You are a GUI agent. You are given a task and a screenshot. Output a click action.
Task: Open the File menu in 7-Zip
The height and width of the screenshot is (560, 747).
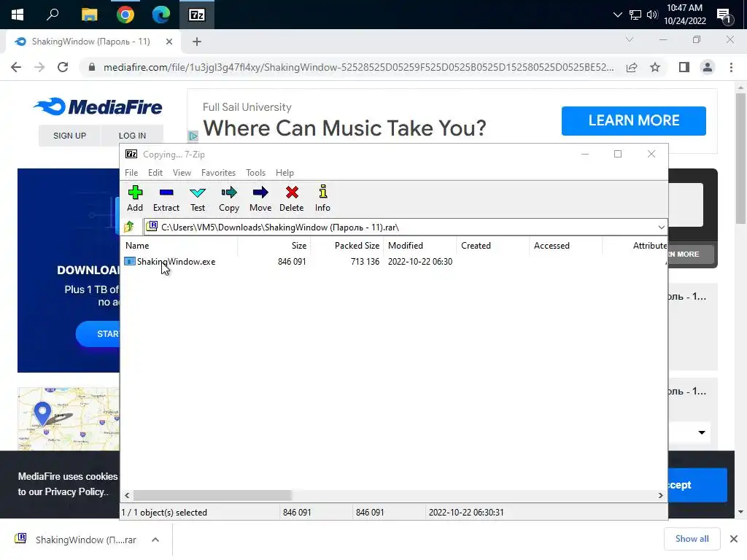point(131,172)
